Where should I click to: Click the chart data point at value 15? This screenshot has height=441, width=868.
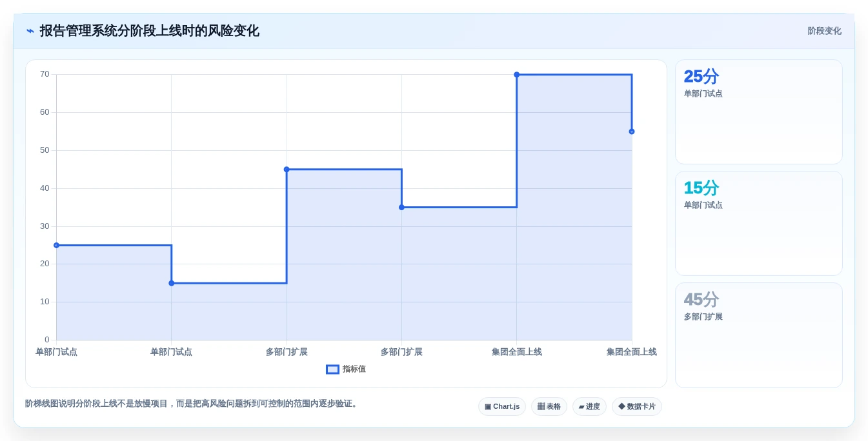pyautogui.click(x=172, y=283)
